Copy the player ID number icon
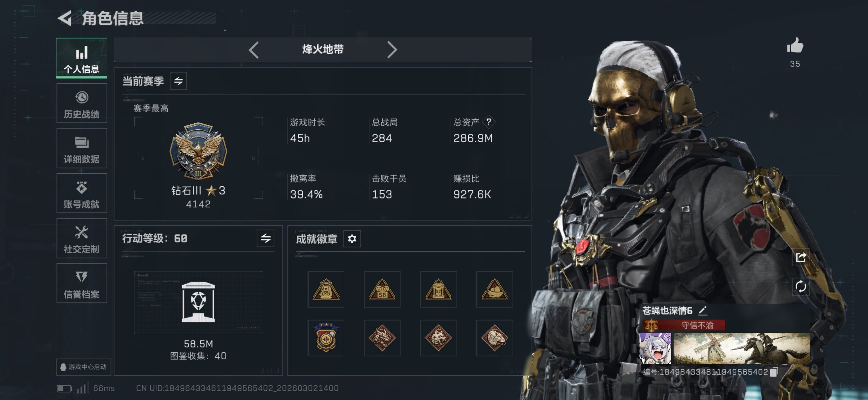Screen dimensions: 868x400 [774, 372]
